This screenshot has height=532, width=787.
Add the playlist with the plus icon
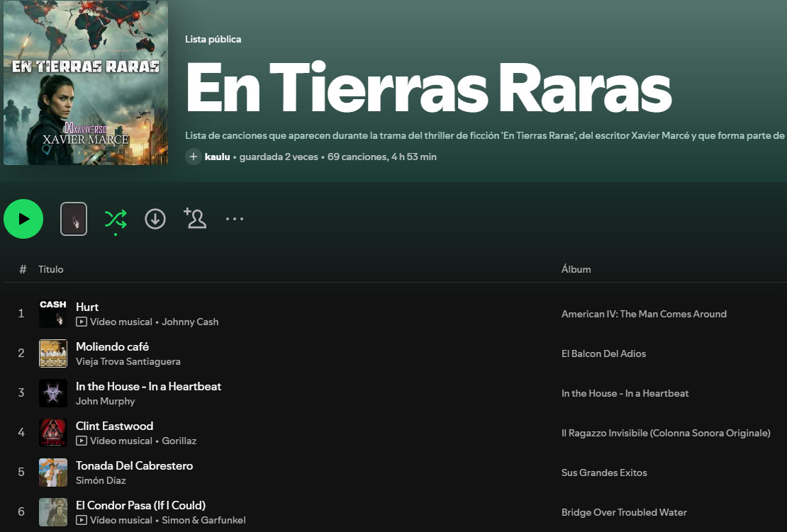coord(192,157)
